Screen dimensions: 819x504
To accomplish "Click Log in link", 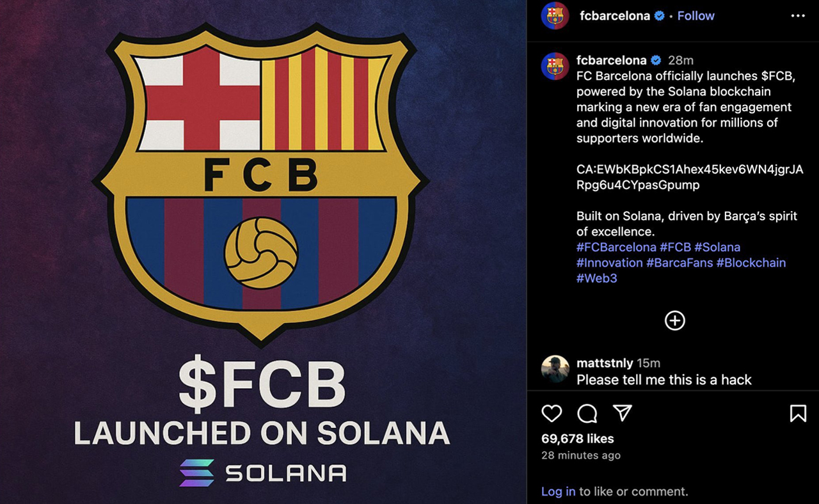I will pyautogui.click(x=558, y=491).
